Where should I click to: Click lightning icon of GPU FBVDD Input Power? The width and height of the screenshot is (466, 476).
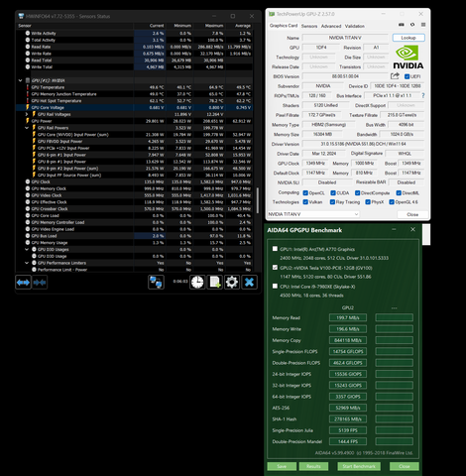(34, 141)
